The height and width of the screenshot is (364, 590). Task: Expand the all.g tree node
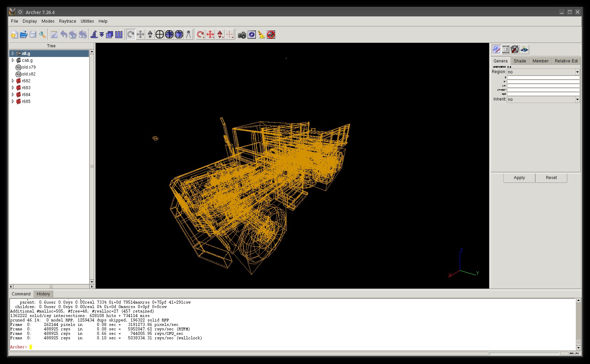(x=13, y=54)
